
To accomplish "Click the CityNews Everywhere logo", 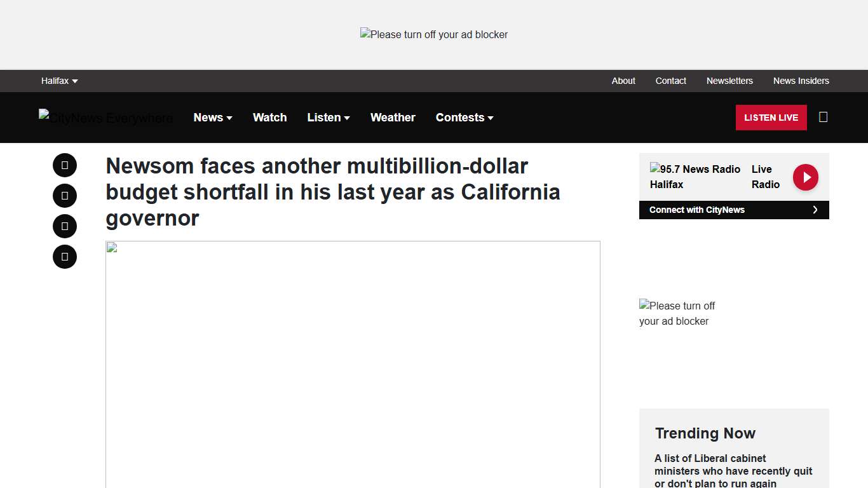I will (105, 118).
